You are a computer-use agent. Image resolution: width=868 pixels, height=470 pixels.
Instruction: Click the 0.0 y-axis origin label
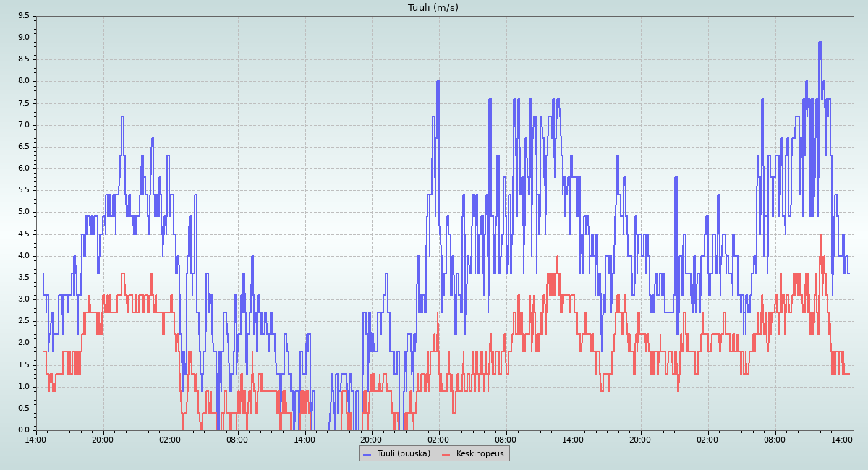click(24, 430)
